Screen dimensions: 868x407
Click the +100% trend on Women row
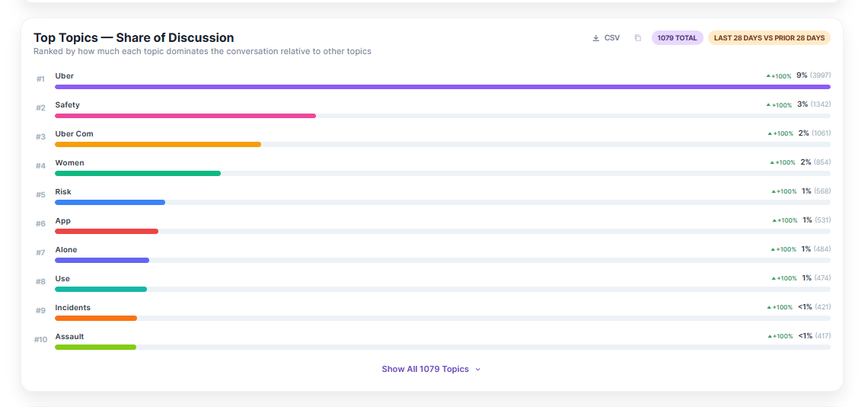[783, 162]
